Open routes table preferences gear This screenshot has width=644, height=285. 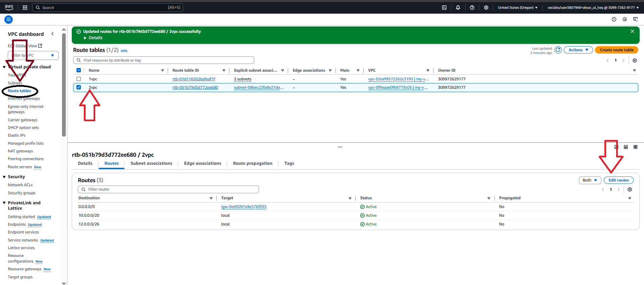pos(630,190)
